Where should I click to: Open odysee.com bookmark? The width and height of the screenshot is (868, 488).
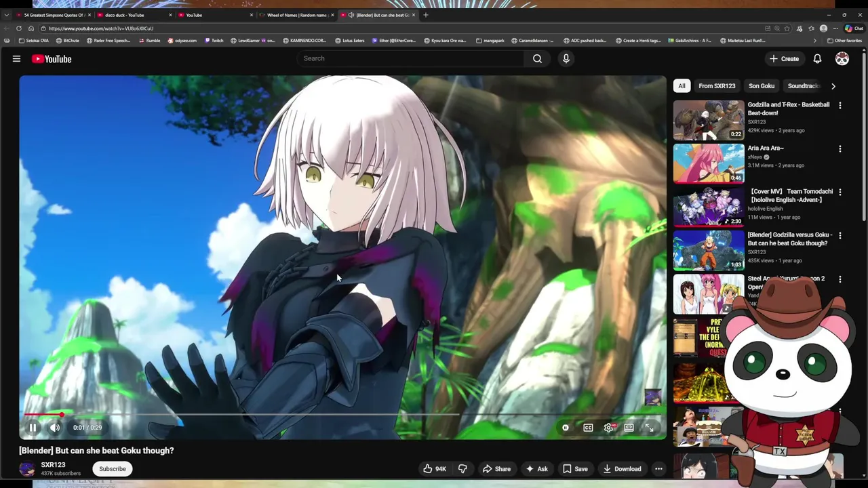[182, 41]
